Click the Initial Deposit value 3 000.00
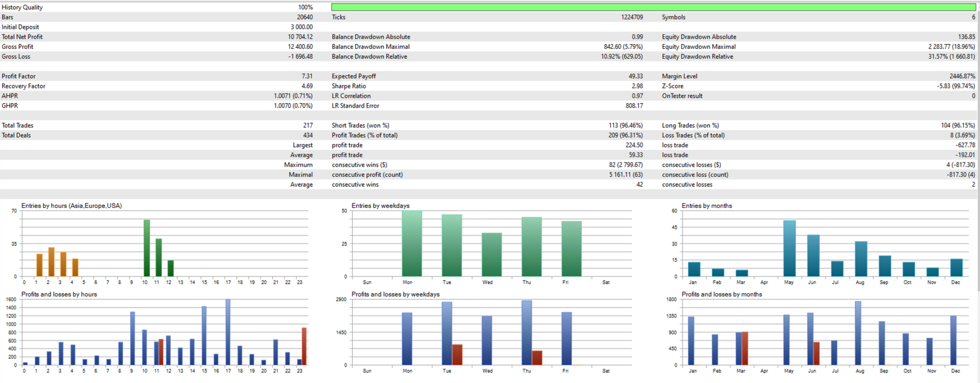The height and width of the screenshot is (383, 980). click(302, 27)
